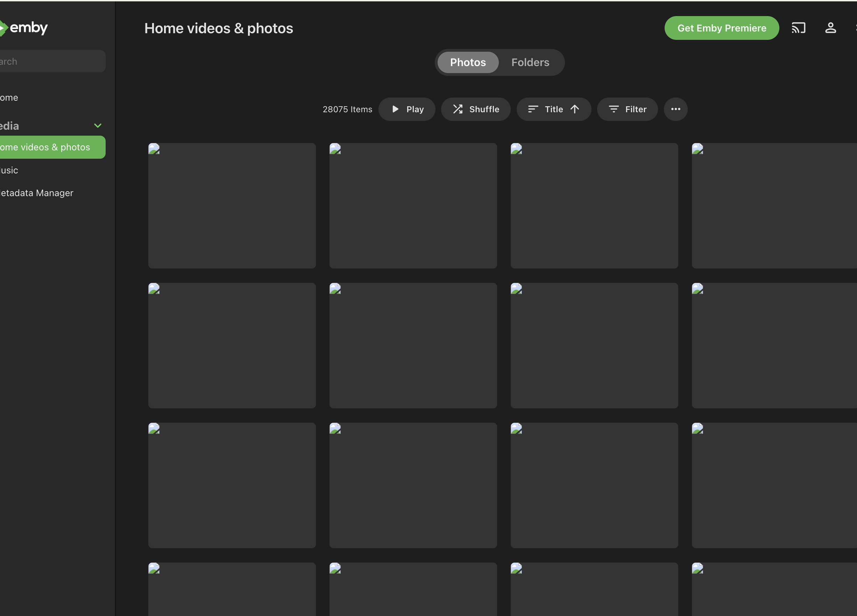The width and height of the screenshot is (857, 616).
Task: Open the Title sort dropdown
Action: click(x=554, y=109)
